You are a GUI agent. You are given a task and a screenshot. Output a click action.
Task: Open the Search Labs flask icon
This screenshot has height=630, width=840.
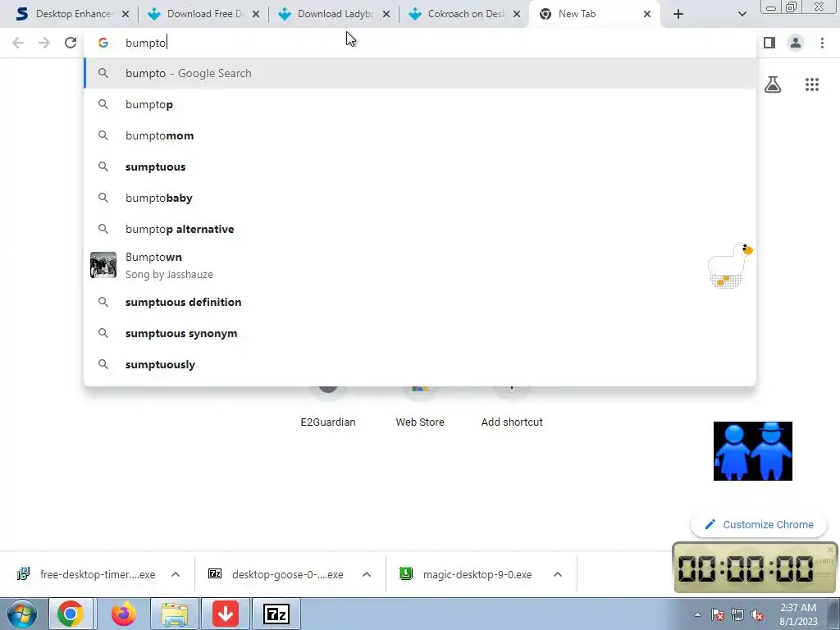tap(773, 84)
